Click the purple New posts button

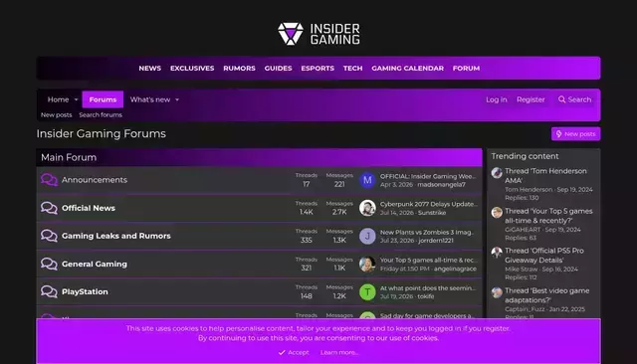point(575,134)
